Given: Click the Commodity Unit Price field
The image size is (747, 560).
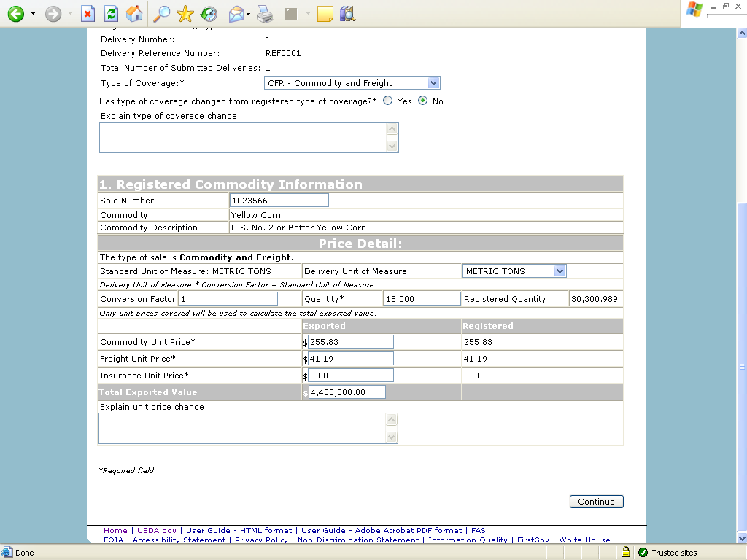Looking at the screenshot, I should [x=350, y=342].
